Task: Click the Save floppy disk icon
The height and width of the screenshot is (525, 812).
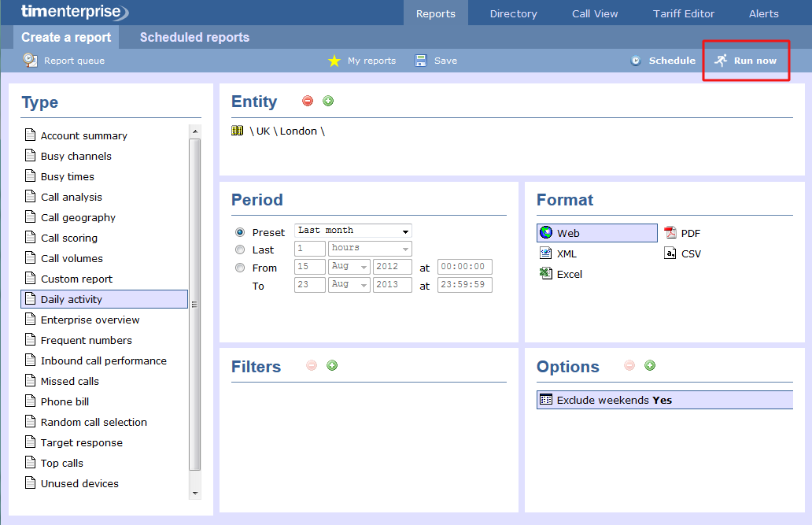Action: click(421, 61)
